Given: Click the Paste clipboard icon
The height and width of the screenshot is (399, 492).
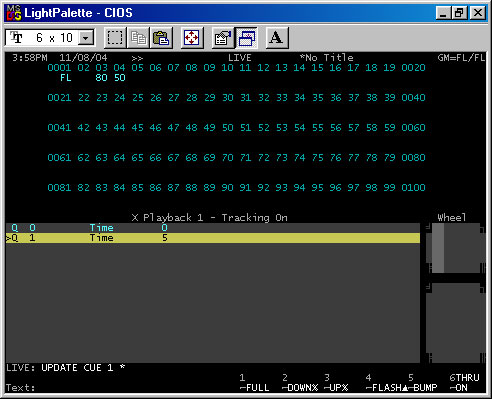Looking at the screenshot, I should pyautogui.click(x=161, y=38).
